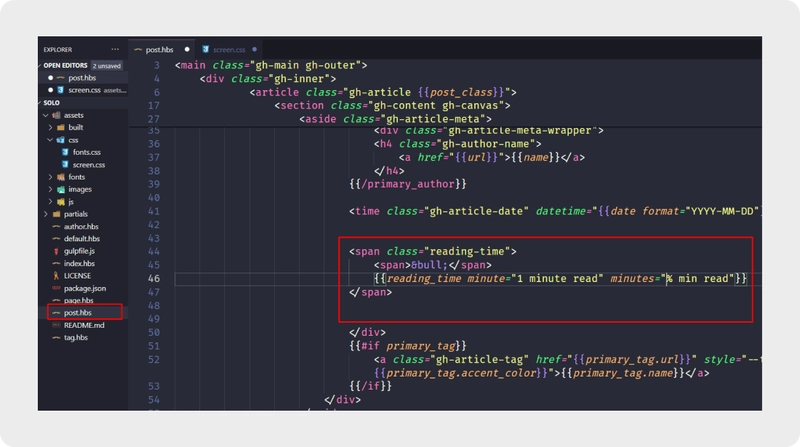
Task: Expand the js folder chevron
Action: [x=51, y=202]
